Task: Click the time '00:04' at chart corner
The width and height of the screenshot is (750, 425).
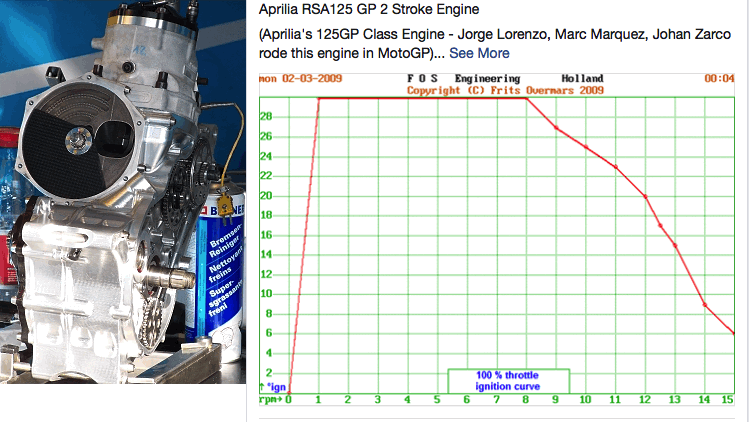Action: click(x=719, y=78)
